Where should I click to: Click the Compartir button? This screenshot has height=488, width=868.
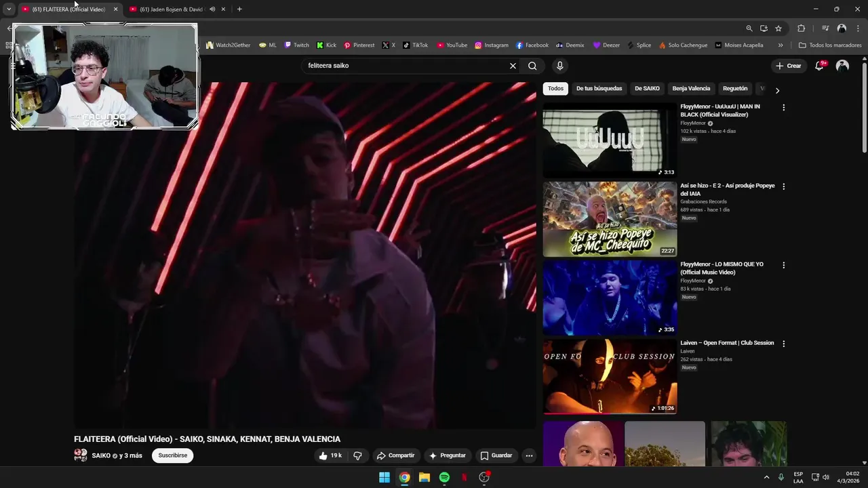pyautogui.click(x=395, y=455)
